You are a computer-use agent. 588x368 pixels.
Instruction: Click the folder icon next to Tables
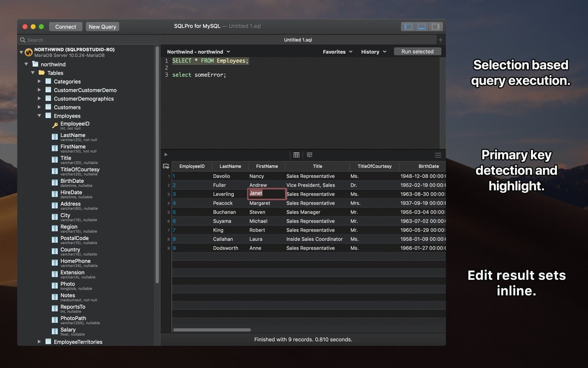coord(43,73)
